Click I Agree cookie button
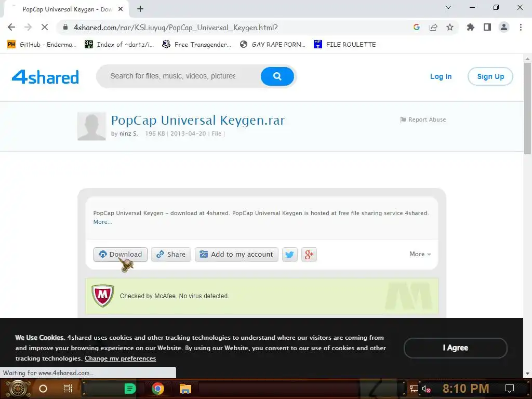Image resolution: width=532 pixels, height=399 pixels. coord(455,348)
